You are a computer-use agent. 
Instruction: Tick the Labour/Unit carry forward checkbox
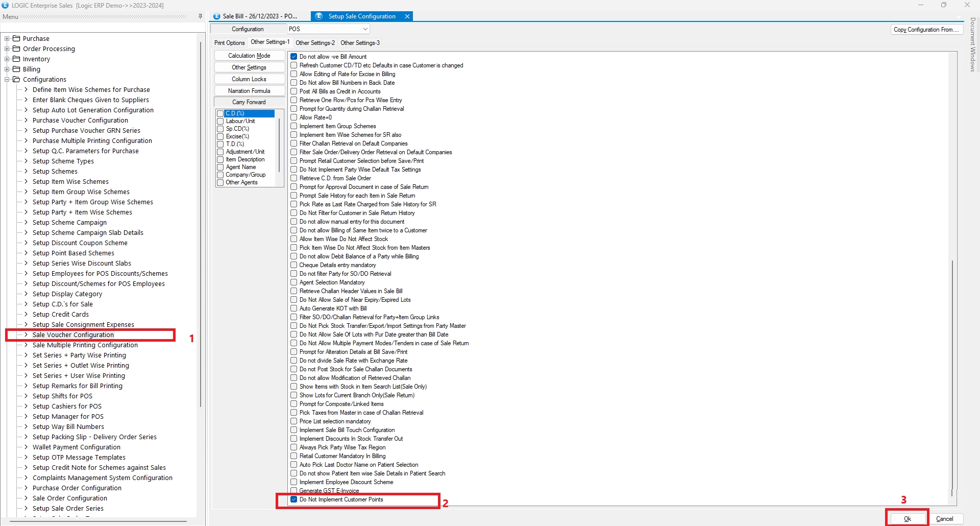(x=220, y=121)
